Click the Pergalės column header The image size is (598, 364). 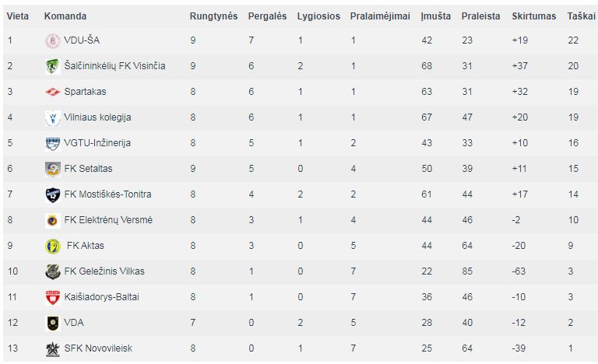(267, 16)
